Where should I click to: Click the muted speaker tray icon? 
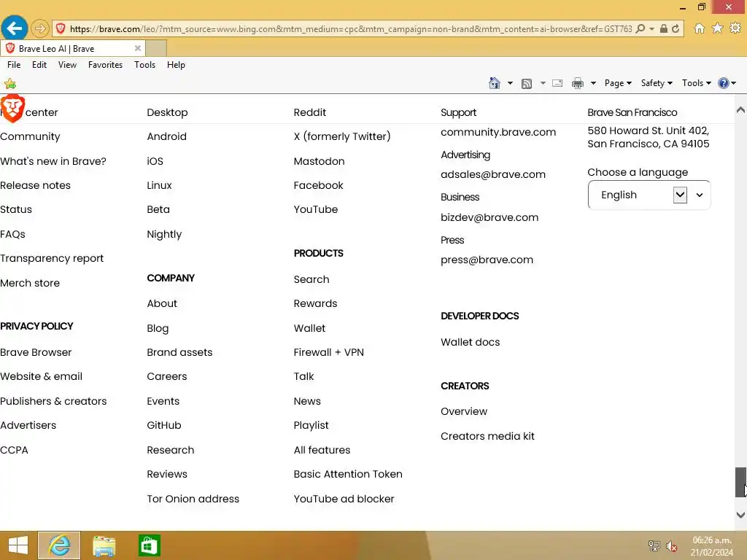pos(671,546)
